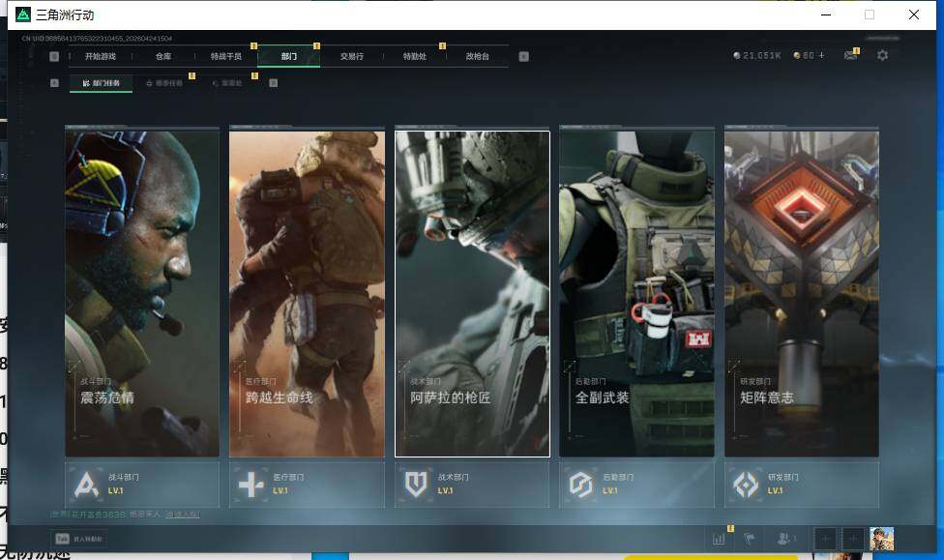944x560 pixels.
Task: Click the player avatar portrait
Action: coord(881,539)
